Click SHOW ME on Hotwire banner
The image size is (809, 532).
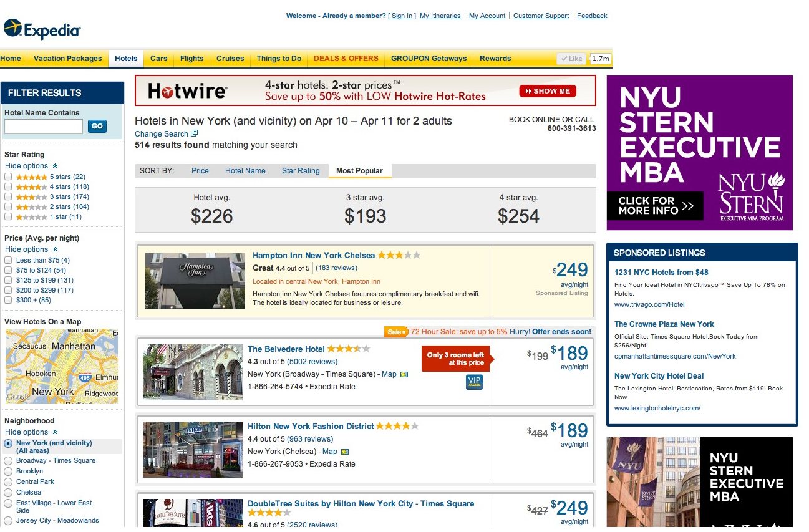(548, 91)
